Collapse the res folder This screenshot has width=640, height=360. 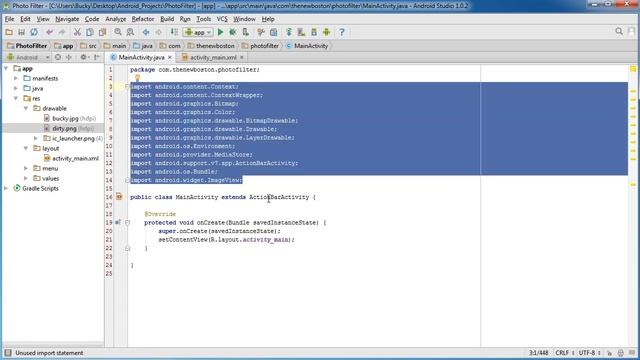(16, 98)
